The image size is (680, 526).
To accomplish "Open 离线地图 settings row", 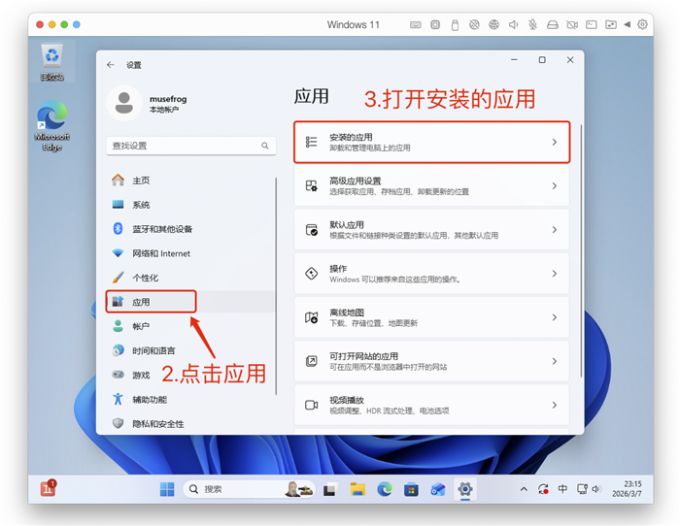I will point(432,317).
